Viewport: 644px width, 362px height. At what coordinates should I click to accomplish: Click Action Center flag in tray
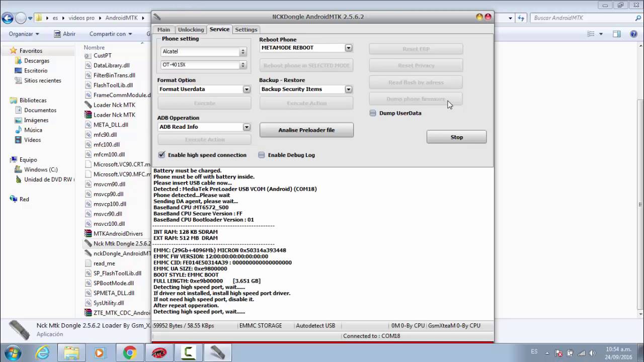point(559,353)
